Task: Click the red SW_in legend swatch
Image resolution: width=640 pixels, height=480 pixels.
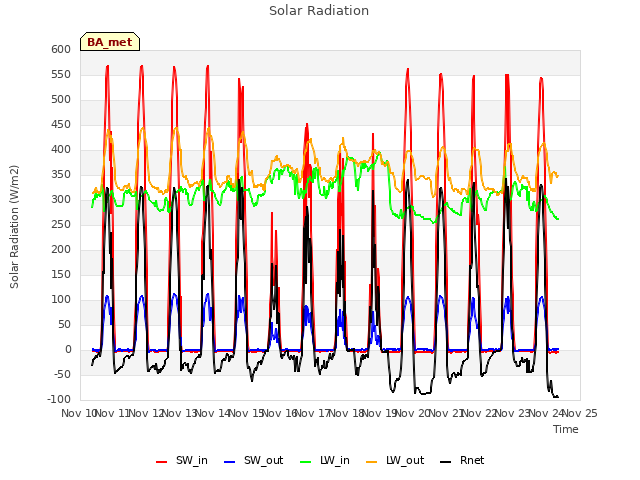Action: (162, 462)
